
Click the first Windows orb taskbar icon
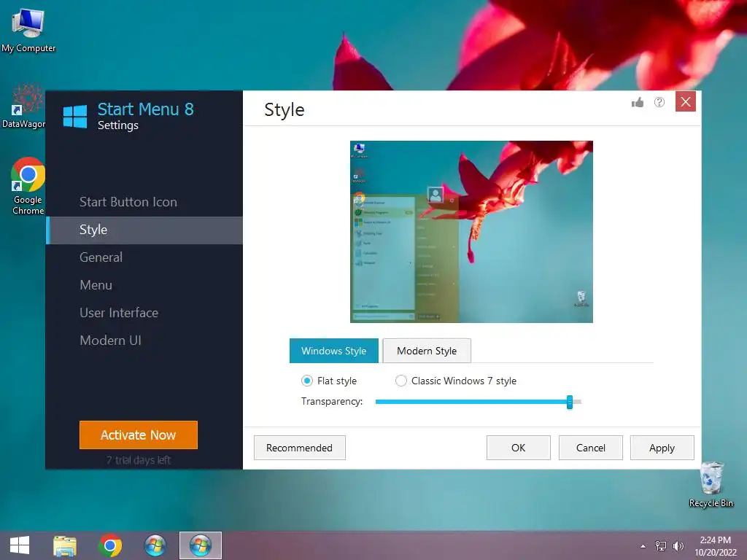[x=155, y=545]
